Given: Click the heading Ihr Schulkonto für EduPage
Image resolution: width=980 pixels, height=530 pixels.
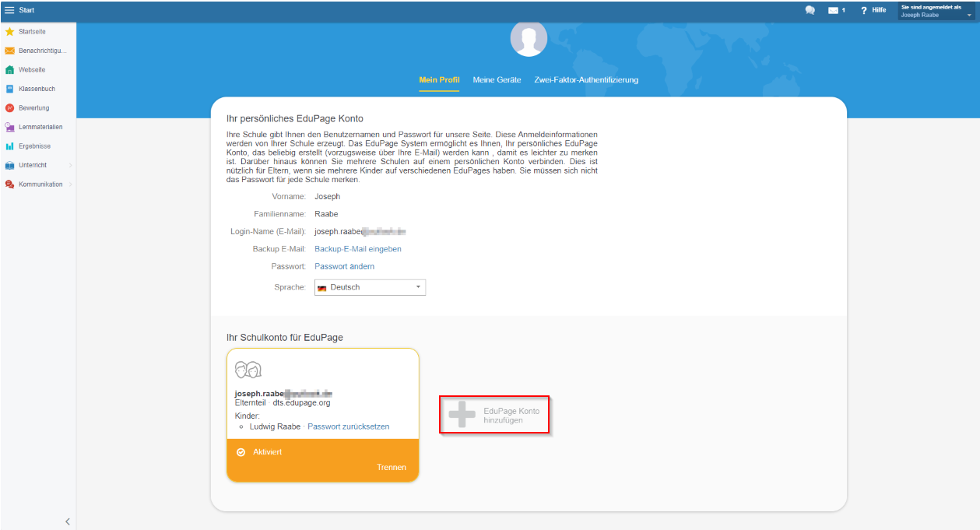Looking at the screenshot, I should 284,338.
